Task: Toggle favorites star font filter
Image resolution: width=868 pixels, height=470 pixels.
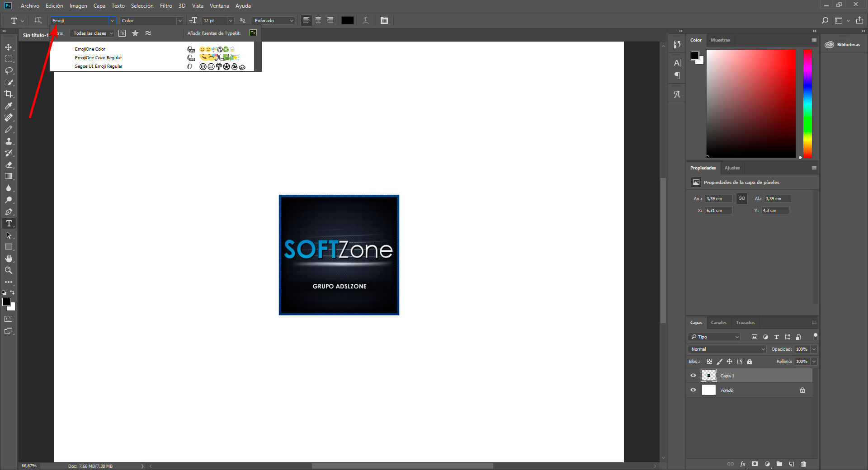Action: tap(135, 33)
